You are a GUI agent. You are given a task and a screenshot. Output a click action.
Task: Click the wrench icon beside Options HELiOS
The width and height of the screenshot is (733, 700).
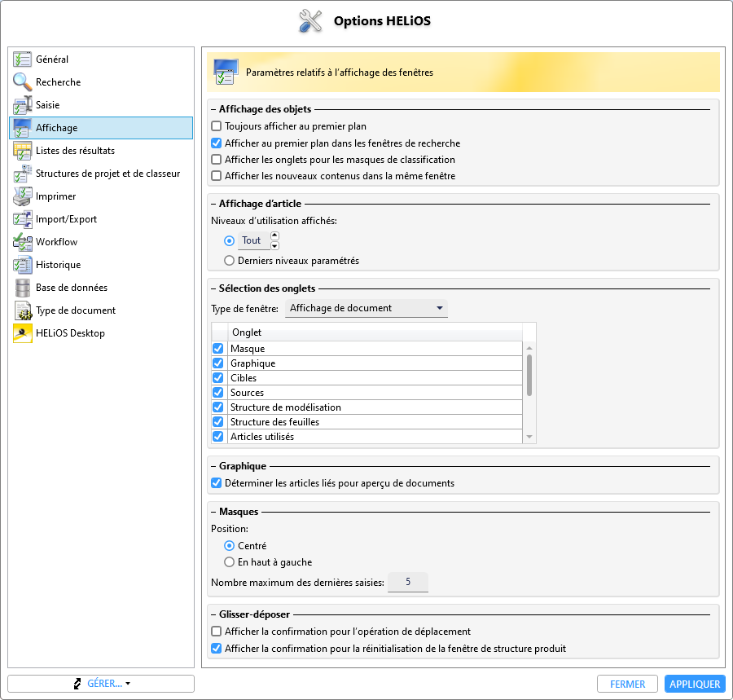click(x=310, y=21)
